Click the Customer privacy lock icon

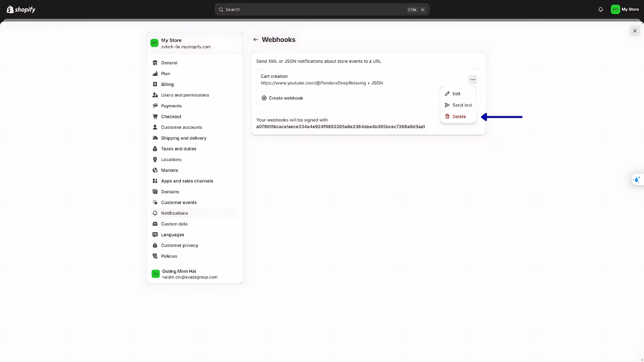click(x=155, y=245)
